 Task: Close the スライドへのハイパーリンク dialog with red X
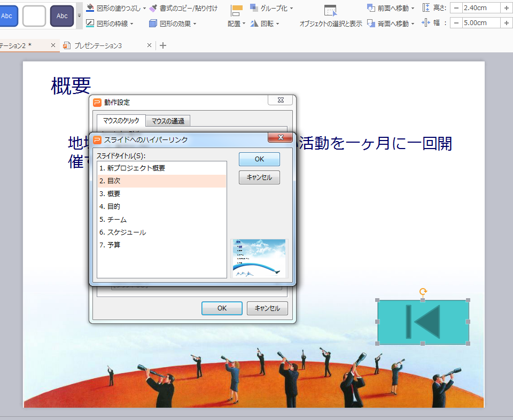[x=281, y=137]
